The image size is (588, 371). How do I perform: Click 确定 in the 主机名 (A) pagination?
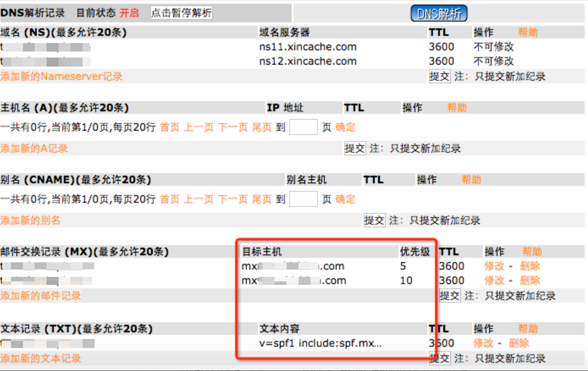(x=345, y=127)
